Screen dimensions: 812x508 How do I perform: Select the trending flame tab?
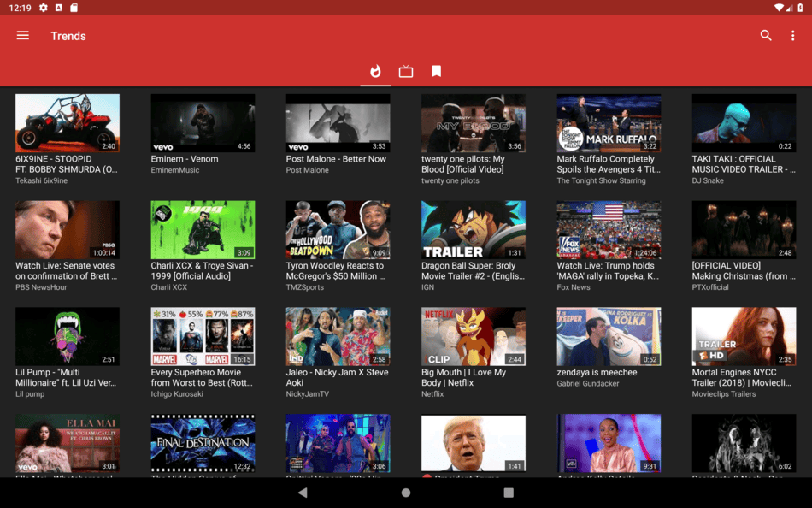(375, 71)
